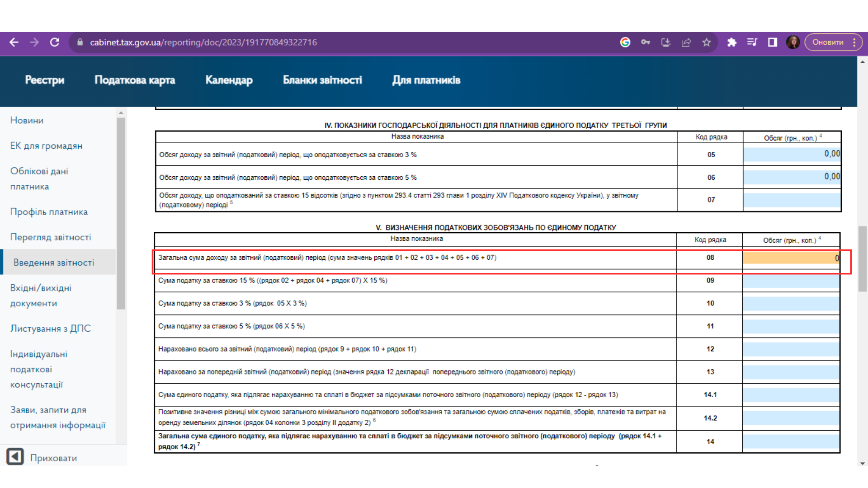Select Бланки звітності in navigation
The width and height of the screenshot is (868, 488).
[322, 80]
